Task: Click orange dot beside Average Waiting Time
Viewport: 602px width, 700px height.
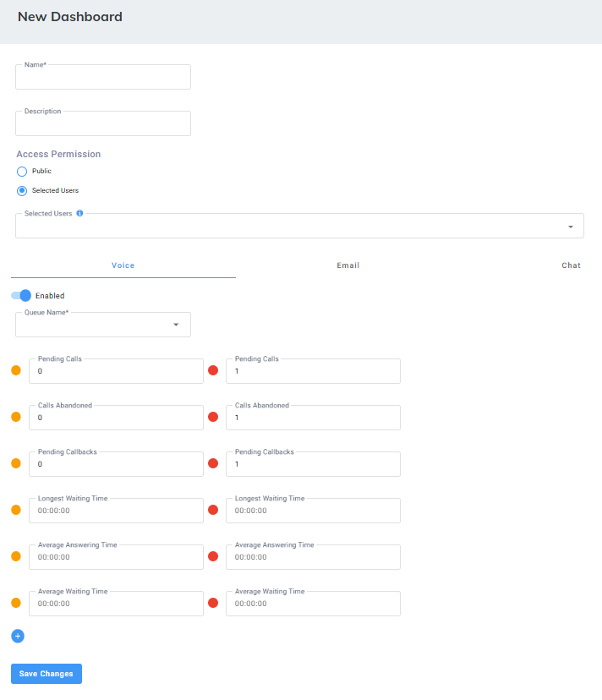Action: (x=16, y=603)
